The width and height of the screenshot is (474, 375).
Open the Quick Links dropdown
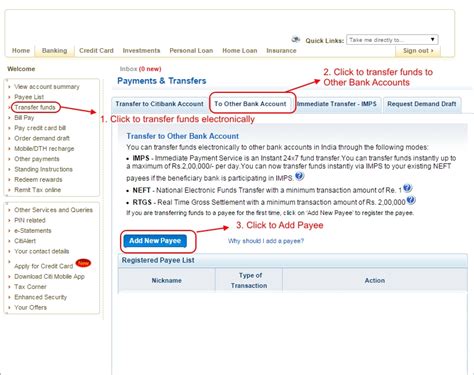point(392,40)
